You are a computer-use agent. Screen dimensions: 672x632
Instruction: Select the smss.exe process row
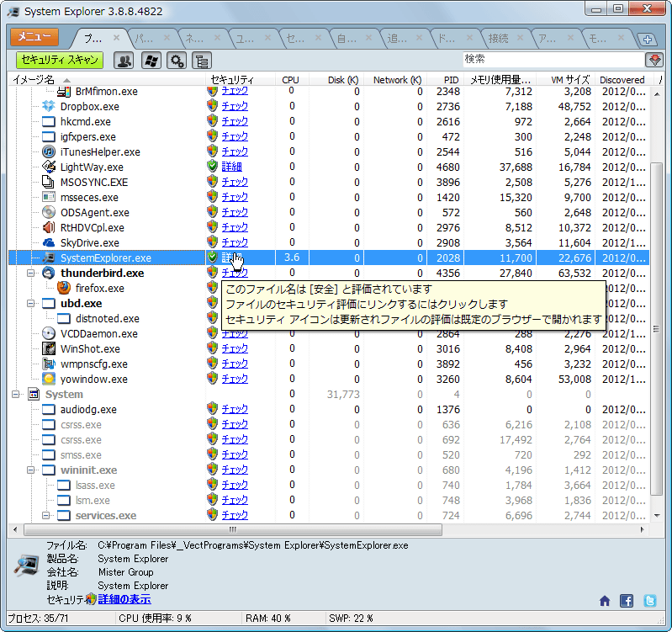pyautogui.click(x=329, y=455)
